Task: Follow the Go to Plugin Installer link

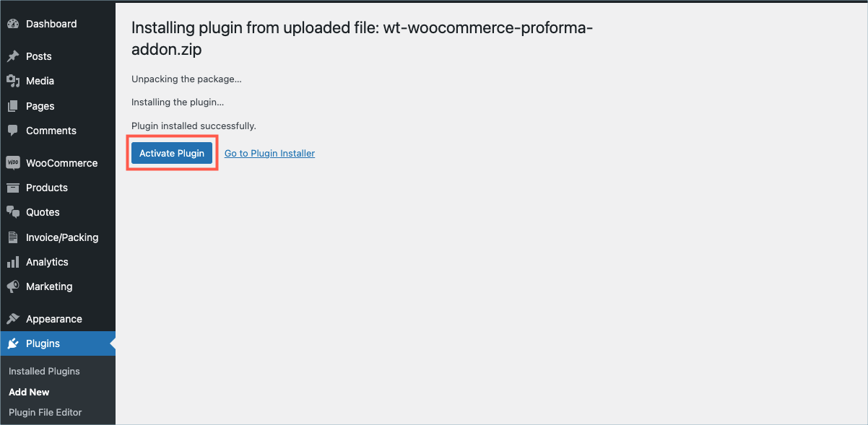Action: (269, 153)
